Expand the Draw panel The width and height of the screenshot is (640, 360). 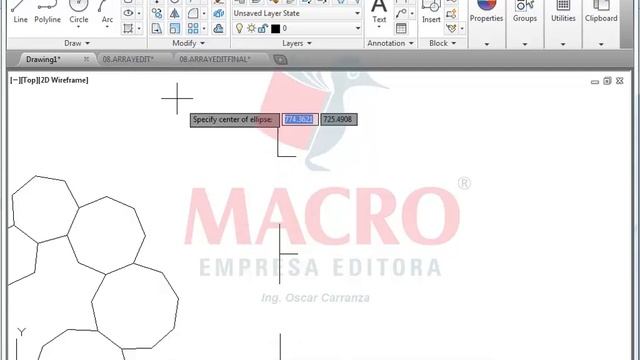pos(77,43)
